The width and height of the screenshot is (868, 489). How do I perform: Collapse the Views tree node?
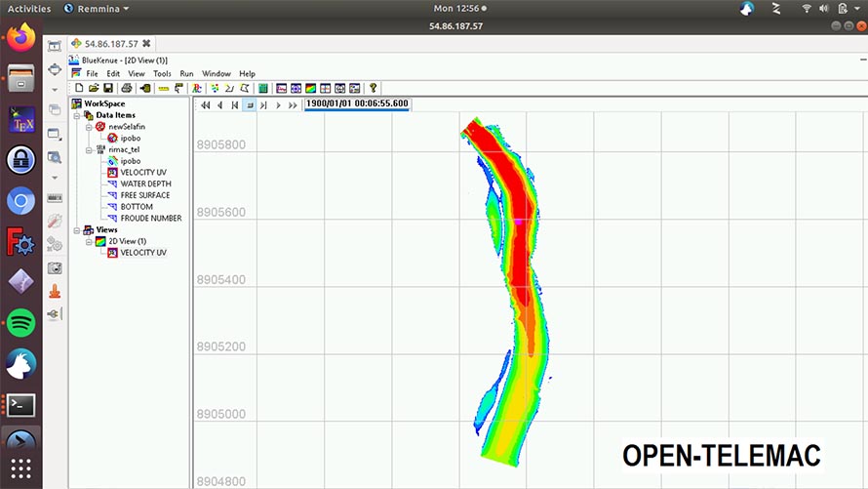pyautogui.click(x=76, y=230)
